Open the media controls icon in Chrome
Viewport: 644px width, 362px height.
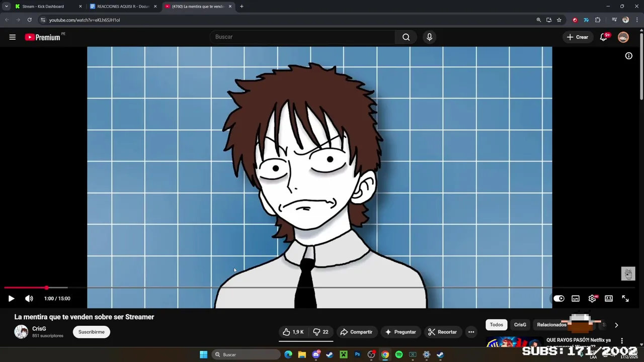614,20
